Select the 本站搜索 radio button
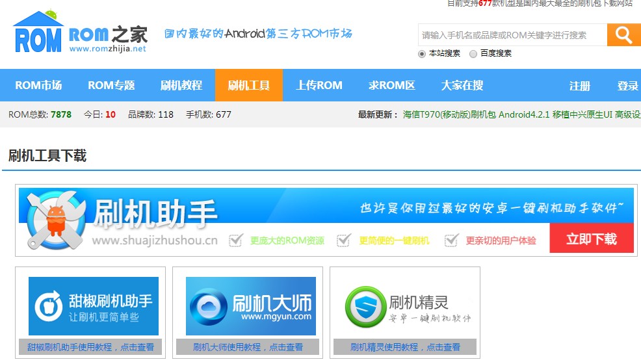Viewport: 641px width, 364px height. tap(422, 54)
